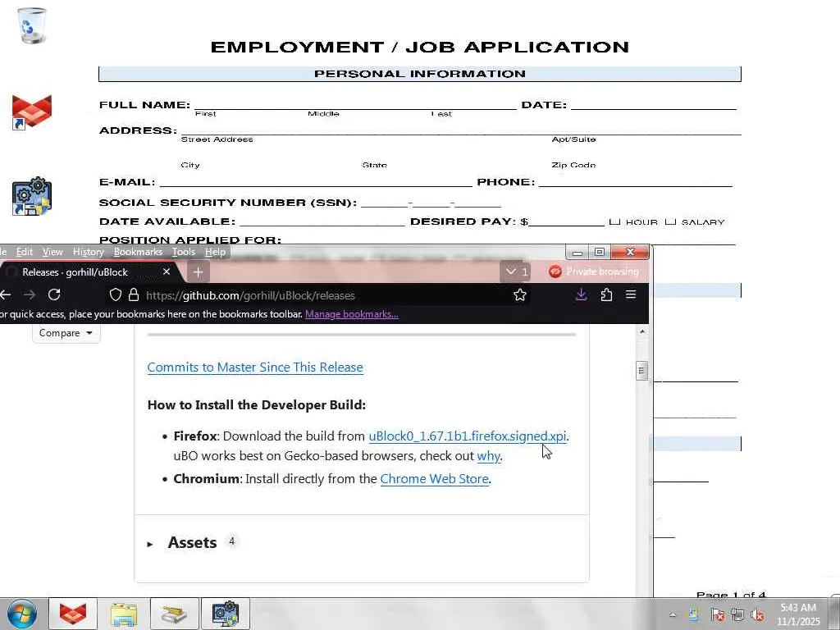Open the Chrome Web Store link
Image resolution: width=840 pixels, height=630 pixels.
pos(434,478)
